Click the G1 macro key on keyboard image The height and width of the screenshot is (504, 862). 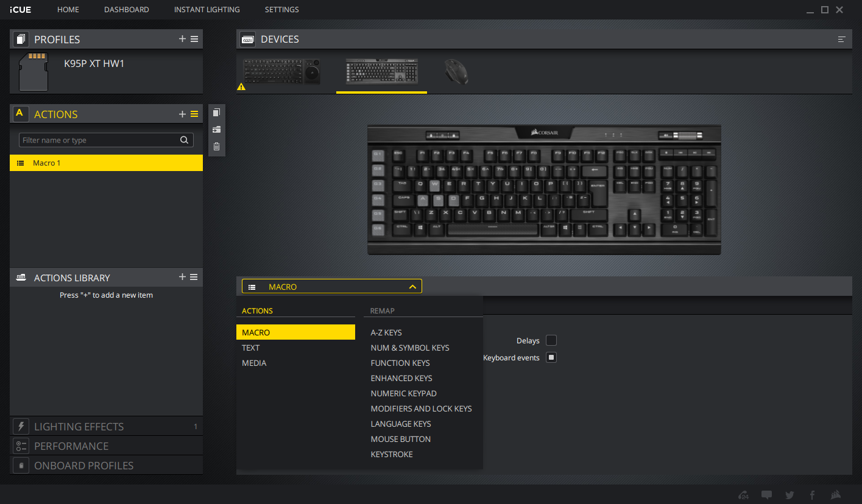point(378,155)
